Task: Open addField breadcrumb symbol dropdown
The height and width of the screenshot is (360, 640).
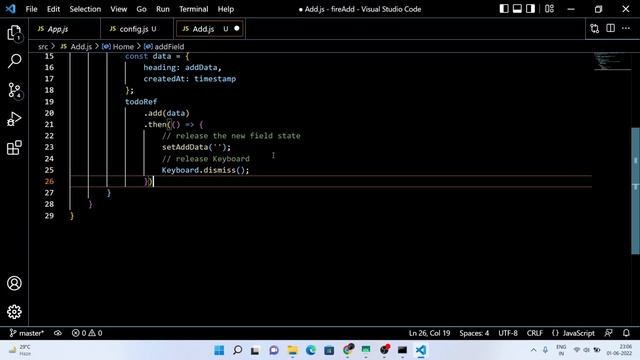Action: pos(164,47)
